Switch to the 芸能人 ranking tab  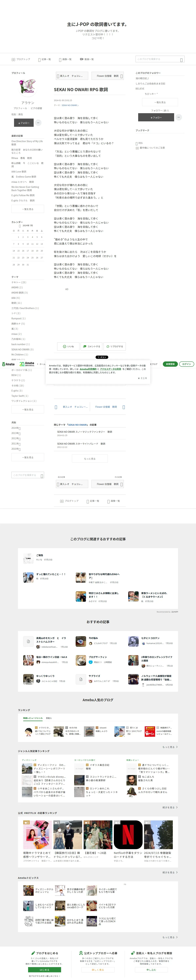[x=49, y=718]
